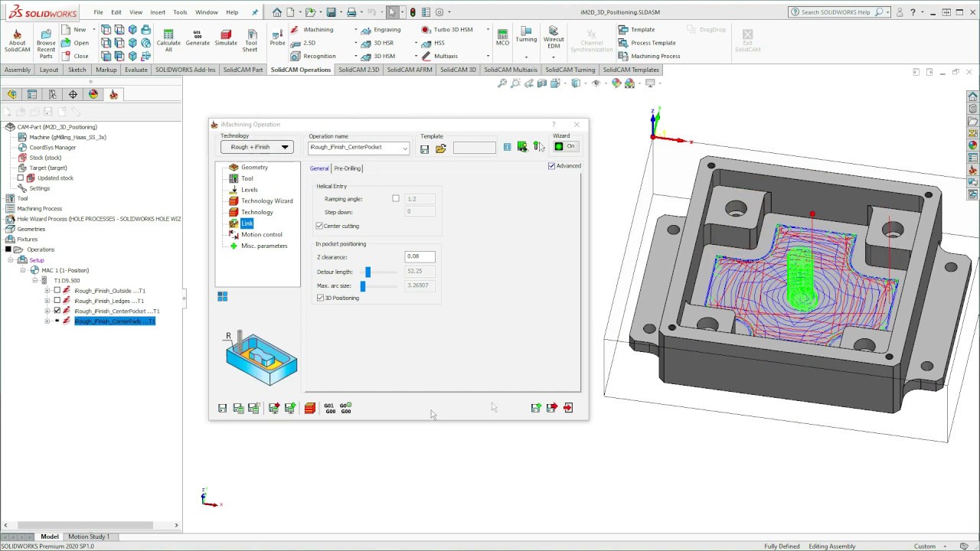The image size is (980, 551).
Task: Collapse the MAC 1 (1-Position) node
Action: pyautogui.click(x=23, y=270)
